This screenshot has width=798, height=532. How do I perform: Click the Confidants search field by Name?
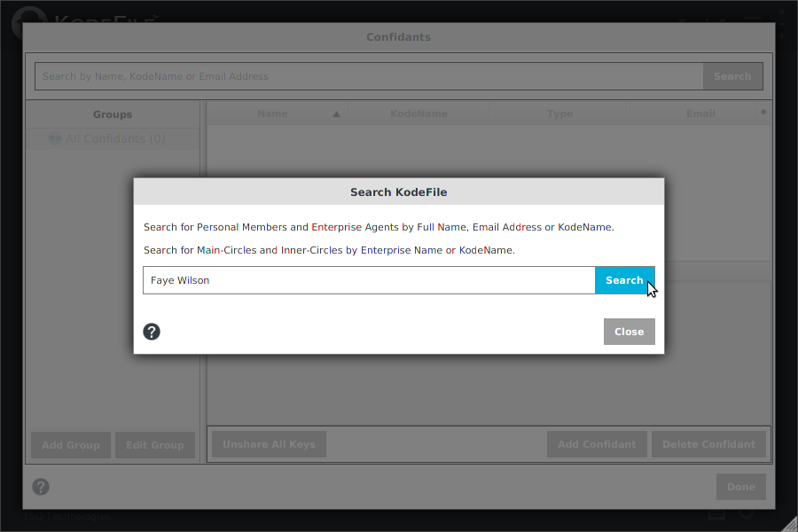tap(369, 76)
